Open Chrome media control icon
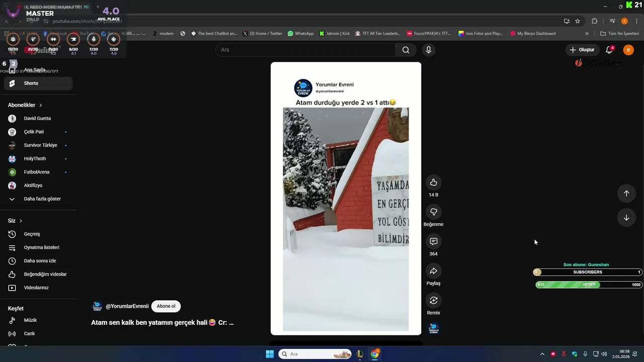This screenshot has height=362, width=644. pyautogui.click(x=612, y=21)
